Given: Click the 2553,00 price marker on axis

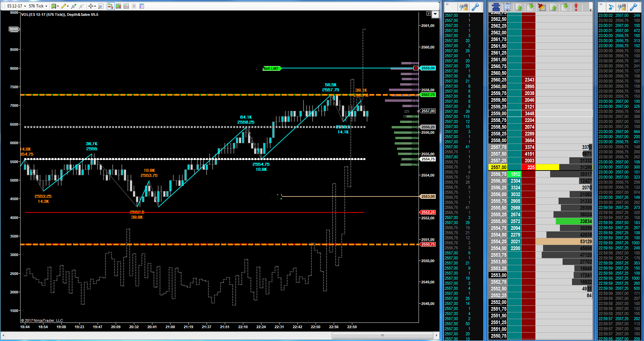Looking at the screenshot, I should (x=428, y=196).
